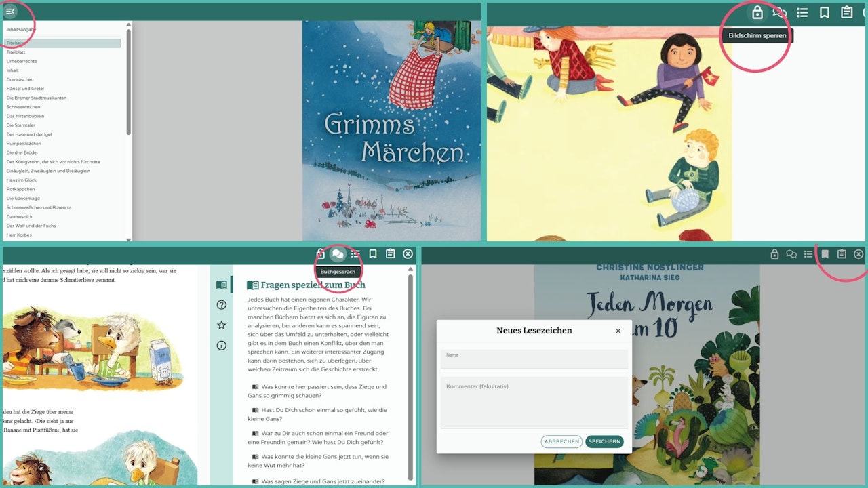The height and width of the screenshot is (488, 868).
Task: Open list icon in the Lesezeichen panel toolbar
Action: click(808, 254)
